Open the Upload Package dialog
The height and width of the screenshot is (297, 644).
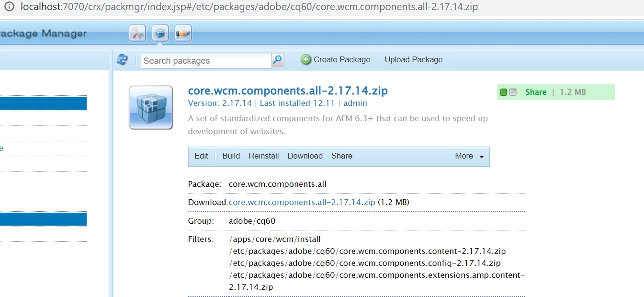coord(414,59)
